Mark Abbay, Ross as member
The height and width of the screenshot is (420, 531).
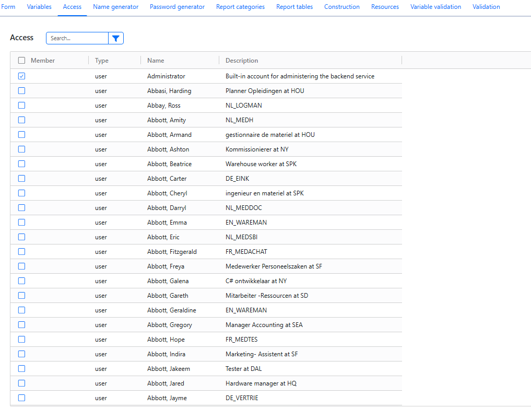(22, 106)
